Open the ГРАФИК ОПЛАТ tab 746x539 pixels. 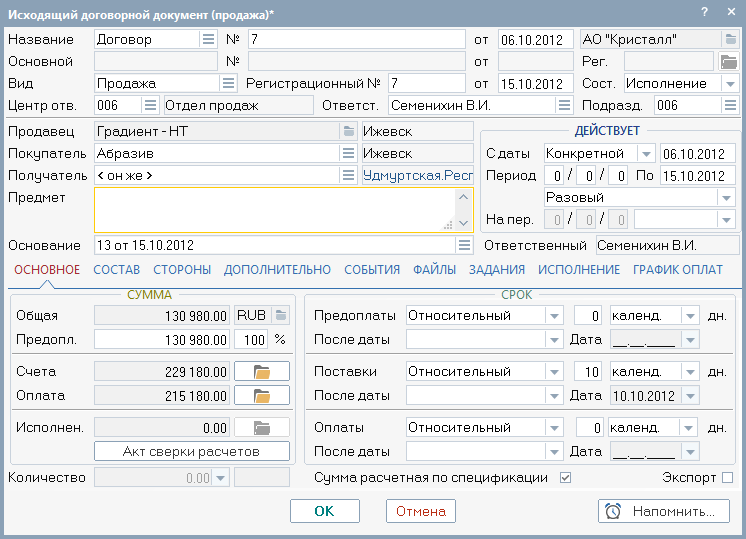coord(677,269)
